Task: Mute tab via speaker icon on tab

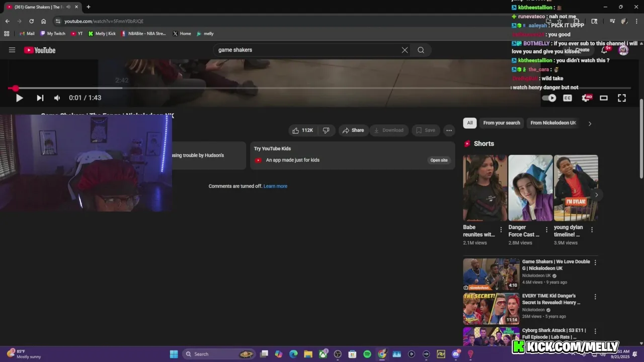Action: 68,7
